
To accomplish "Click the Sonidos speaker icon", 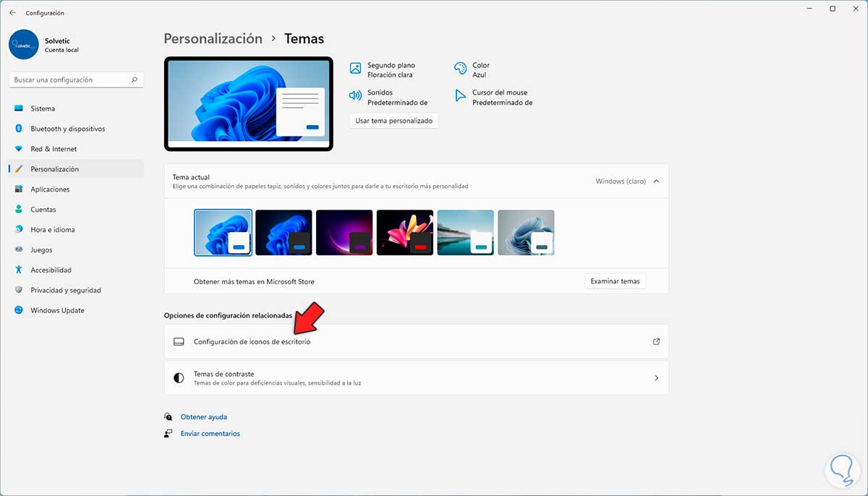I will (x=355, y=95).
